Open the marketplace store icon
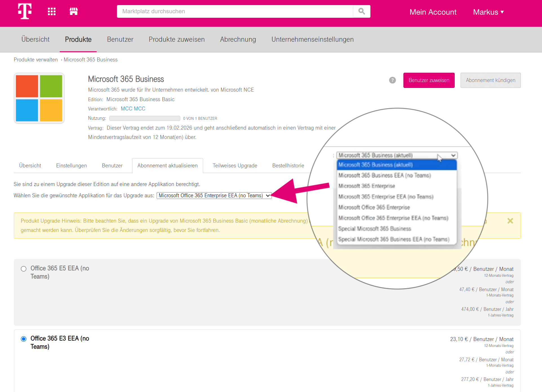 [74, 12]
